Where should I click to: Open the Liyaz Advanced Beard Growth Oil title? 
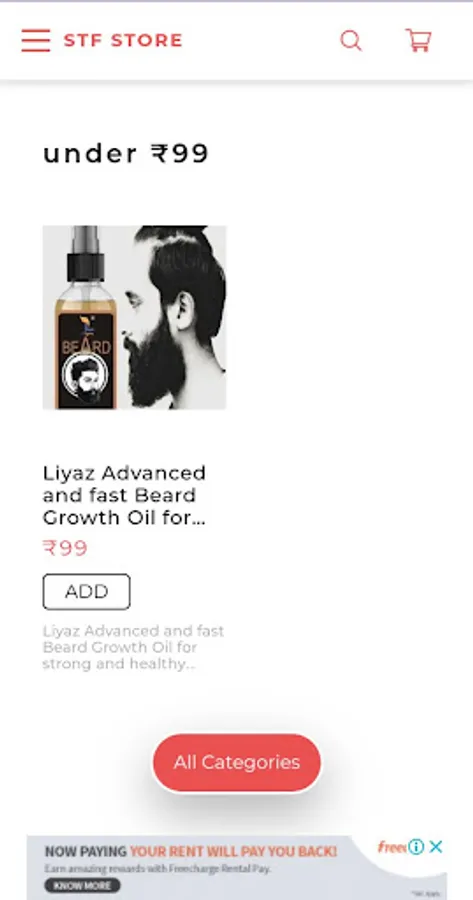(x=124, y=495)
